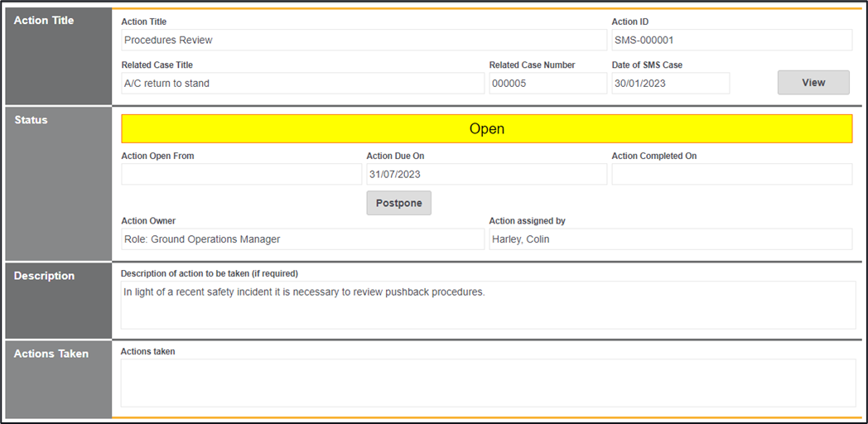Click the empty Action Open From field
868x424 pixels.
(241, 174)
